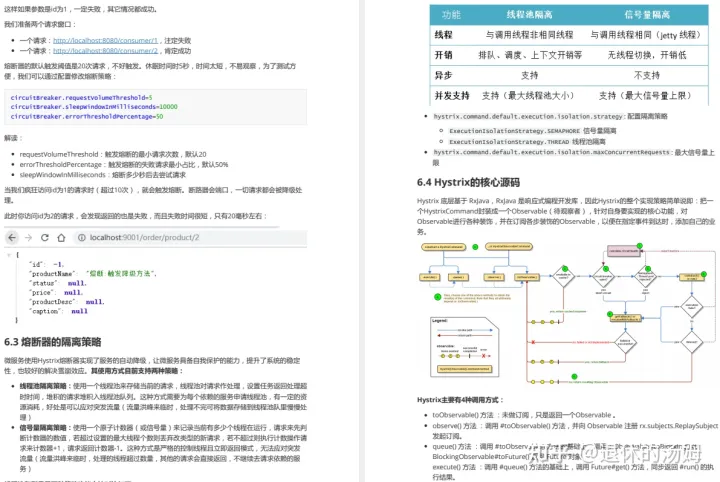Click the Legend box in the diagram
The image size is (720, 482).
pyautogui.click(x=464, y=347)
